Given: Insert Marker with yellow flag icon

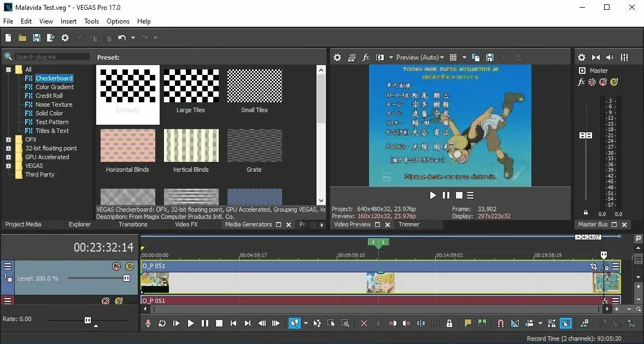Looking at the screenshot, I should (x=468, y=323).
